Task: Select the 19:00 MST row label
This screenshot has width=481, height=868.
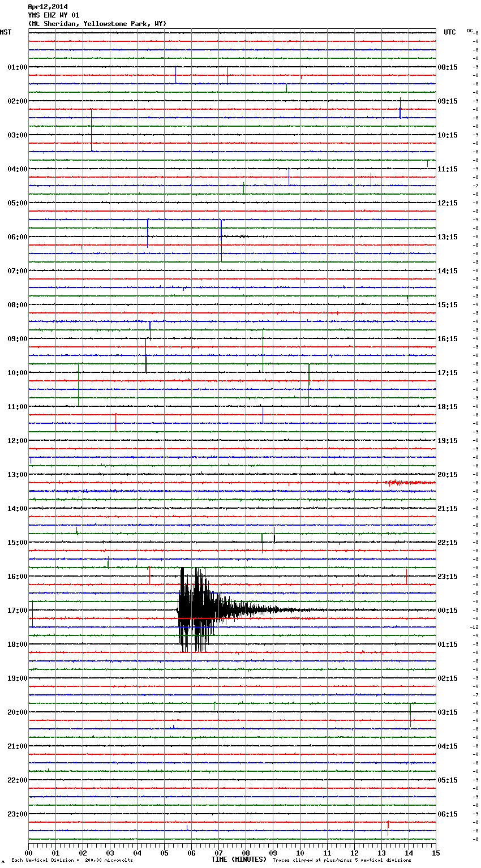Action: [x=18, y=678]
